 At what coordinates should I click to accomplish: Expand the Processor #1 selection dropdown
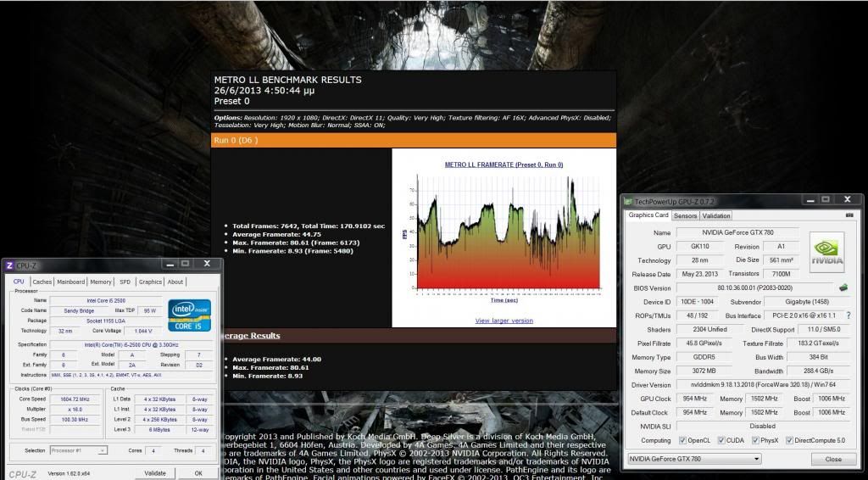tap(77, 450)
